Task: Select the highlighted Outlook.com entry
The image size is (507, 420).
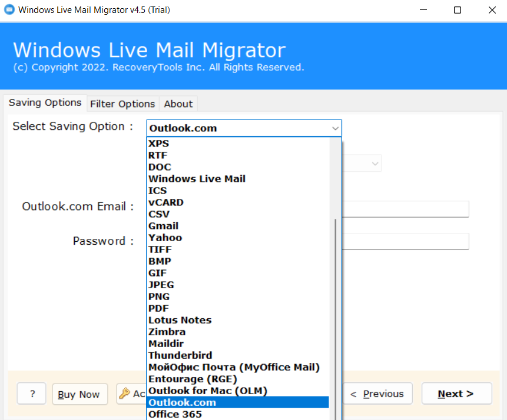Action: 238,402
